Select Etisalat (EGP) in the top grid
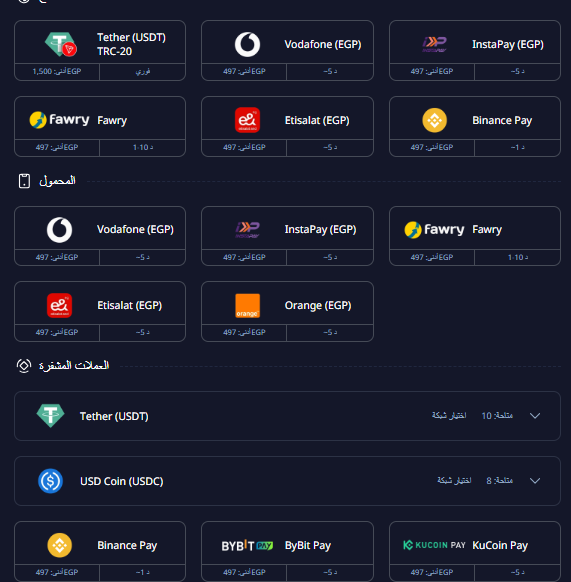 [287, 127]
